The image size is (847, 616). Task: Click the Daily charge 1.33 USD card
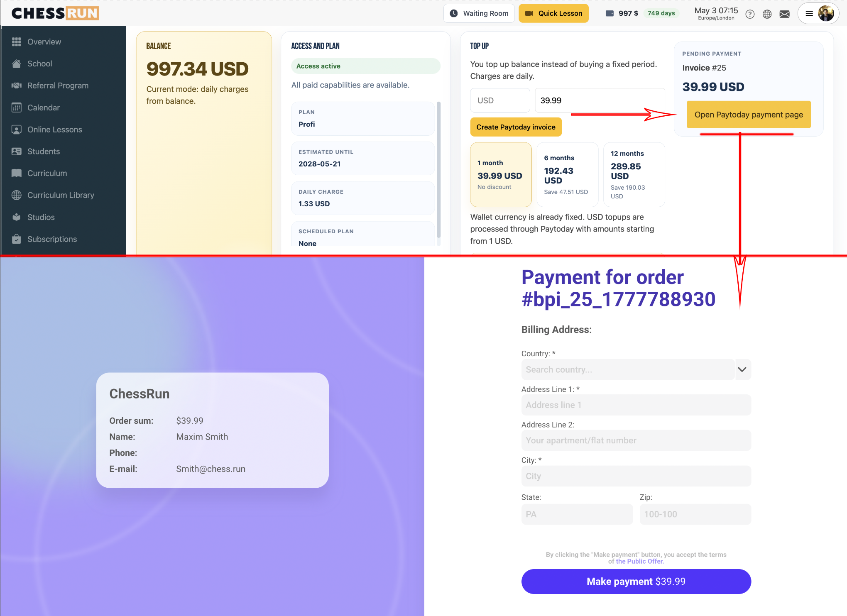click(363, 198)
